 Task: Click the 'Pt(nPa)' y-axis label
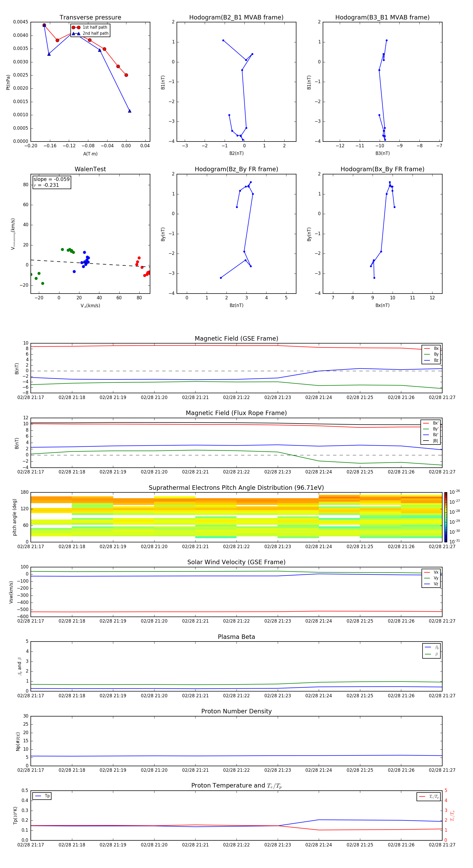pyautogui.click(x=8, y=82)
